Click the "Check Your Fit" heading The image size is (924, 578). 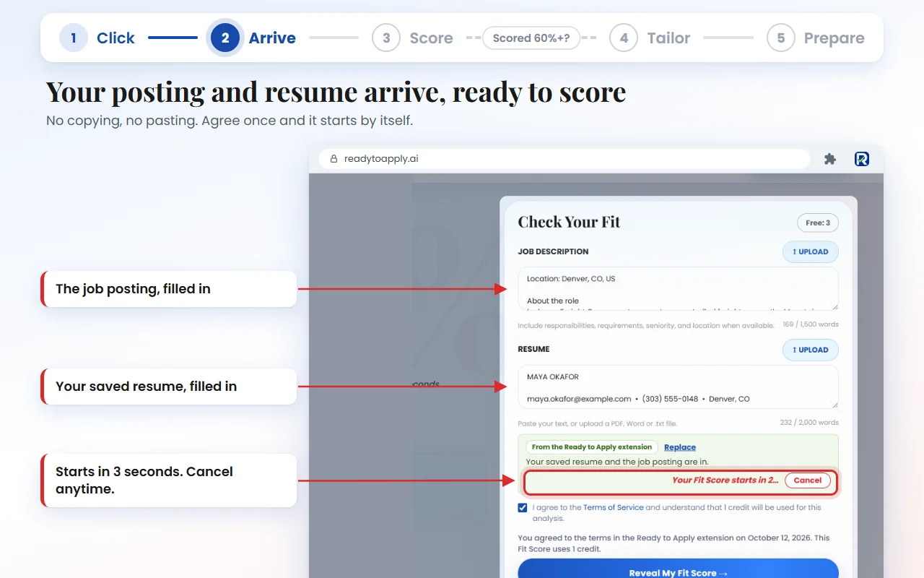click(569, 222)
